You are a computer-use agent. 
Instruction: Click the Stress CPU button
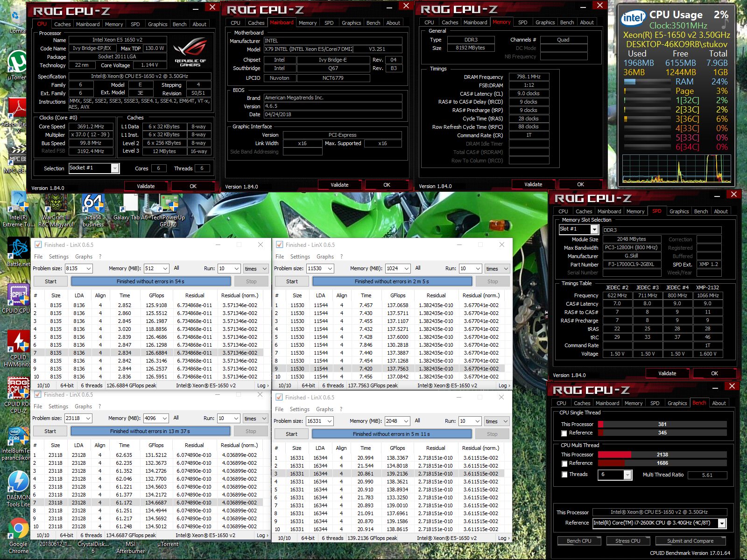[627, 541]
